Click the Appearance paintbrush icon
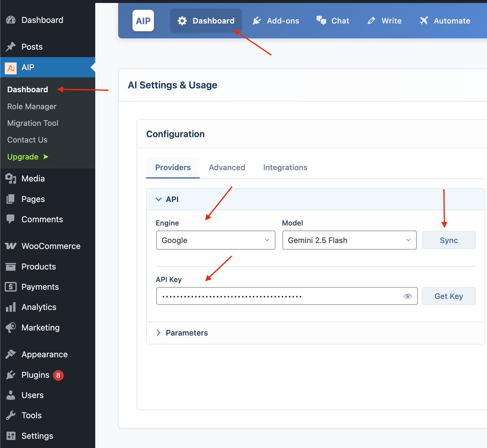 [x=11, y=354]
